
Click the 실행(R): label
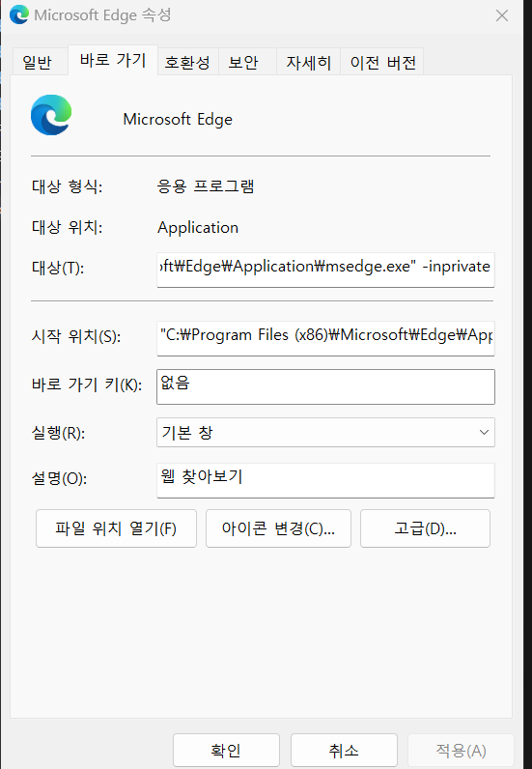pos(58,433)
